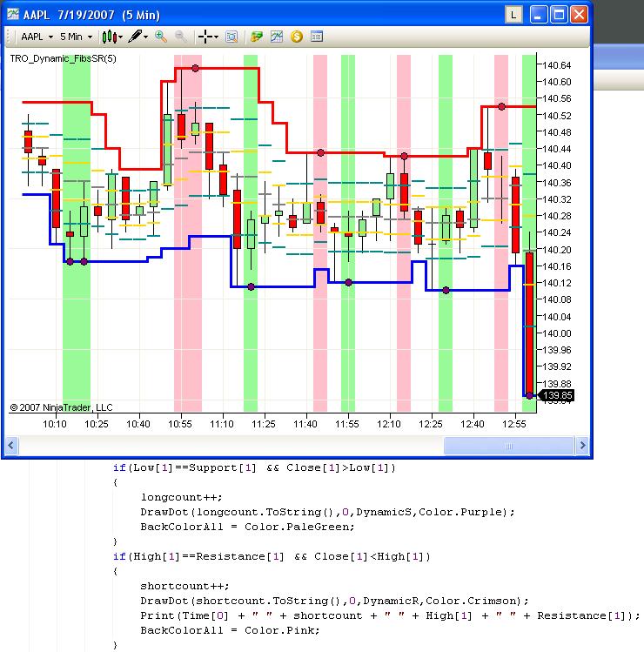Screen dimensions: 644x652
Task: Click the 'BackColorAll = Color.PaleGreen;' line
Action: [247, 527]
